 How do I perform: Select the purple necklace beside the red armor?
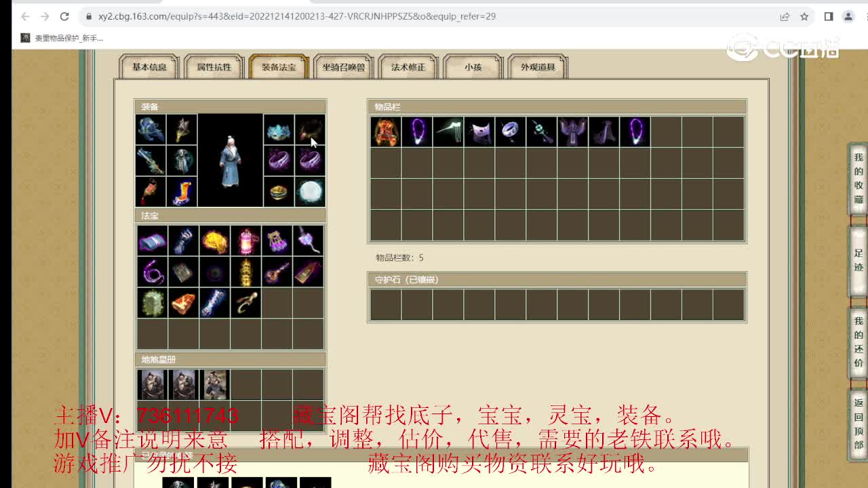416,131
